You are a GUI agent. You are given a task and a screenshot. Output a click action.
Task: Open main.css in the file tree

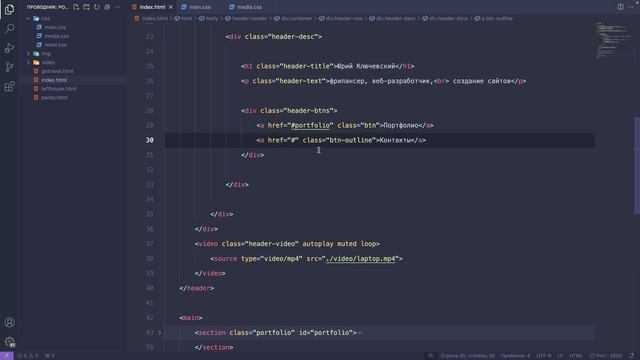pyautogui.click(x=55, y=27)
